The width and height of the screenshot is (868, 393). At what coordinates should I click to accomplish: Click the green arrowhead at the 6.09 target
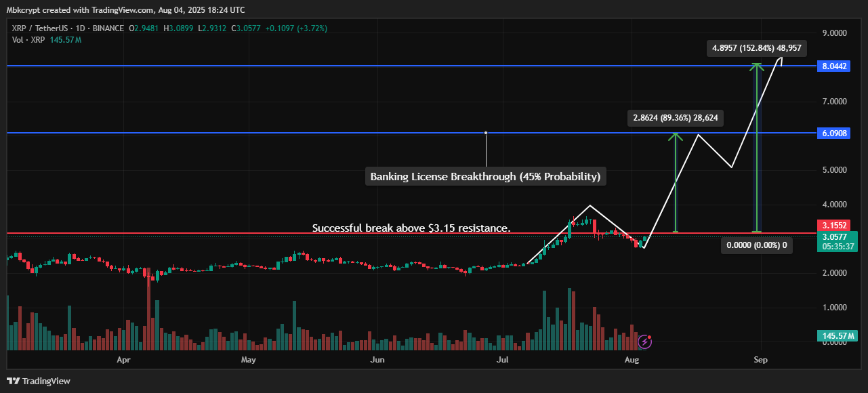(675, 135)
